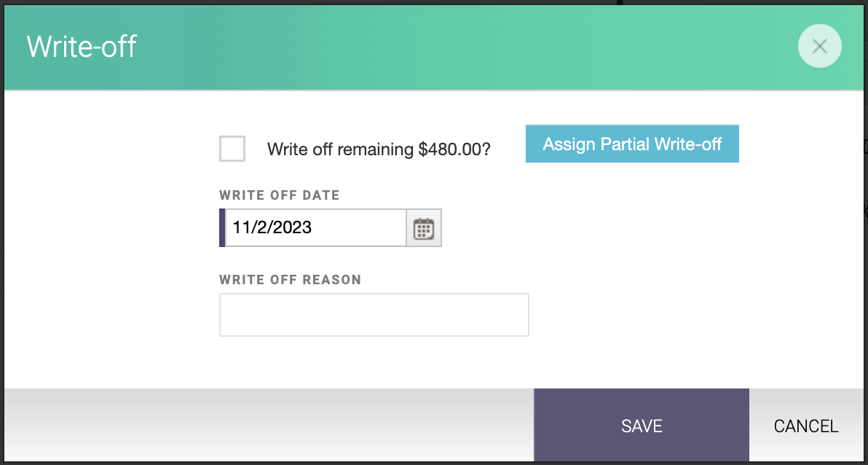This screenshot has height=465, width=868.
Task: Check the Write off remaining $480.00 checkbox
Action: (232, 149)
